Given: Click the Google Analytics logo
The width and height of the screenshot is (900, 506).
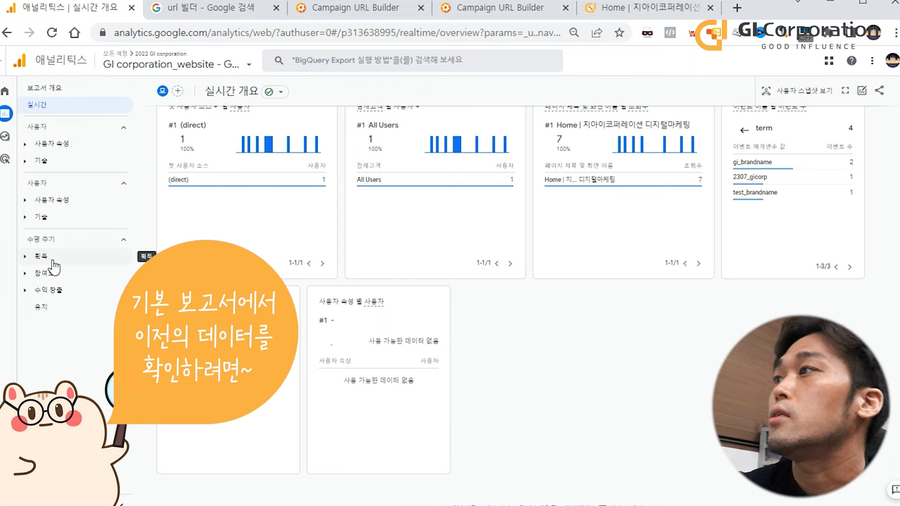Looking at the screenshot, I should [x=20, y=60].
